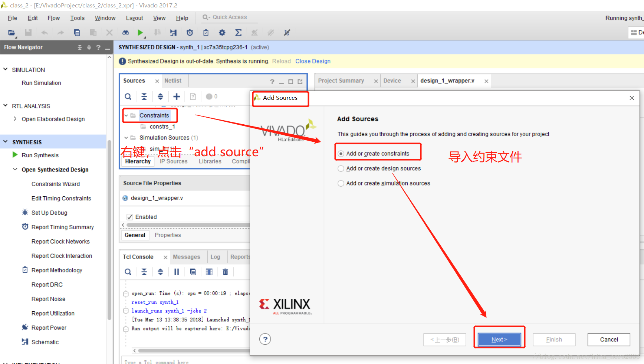
Task: Click the Tcl Console horizontal scrollbar
Action: point(194,350)
